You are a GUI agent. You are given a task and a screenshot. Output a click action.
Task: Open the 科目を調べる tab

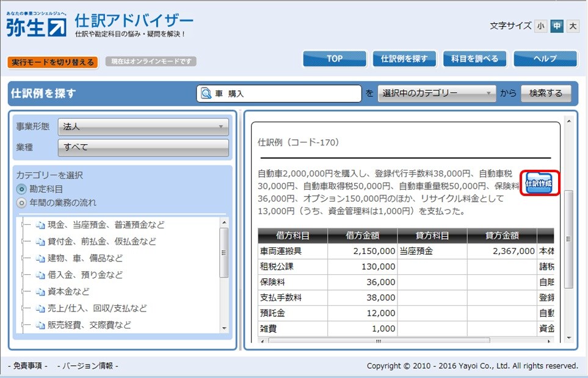[474, 59]
